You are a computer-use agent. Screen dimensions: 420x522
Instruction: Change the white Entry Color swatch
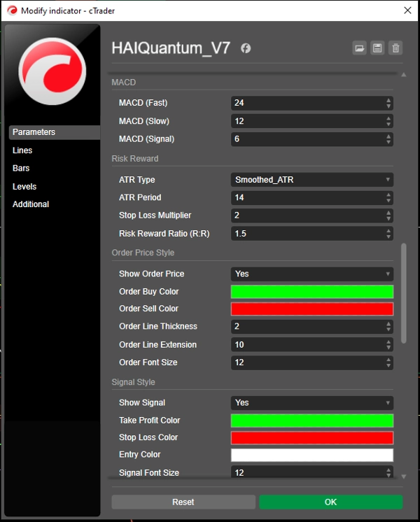click(x=312, y=455)
